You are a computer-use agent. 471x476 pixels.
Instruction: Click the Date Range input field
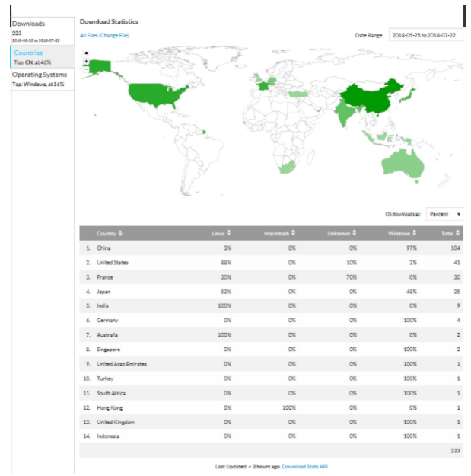[423, 35]
